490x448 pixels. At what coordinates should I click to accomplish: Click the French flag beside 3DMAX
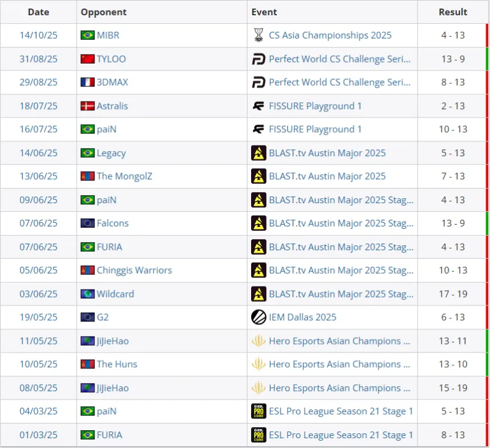[x=88, y=83]
